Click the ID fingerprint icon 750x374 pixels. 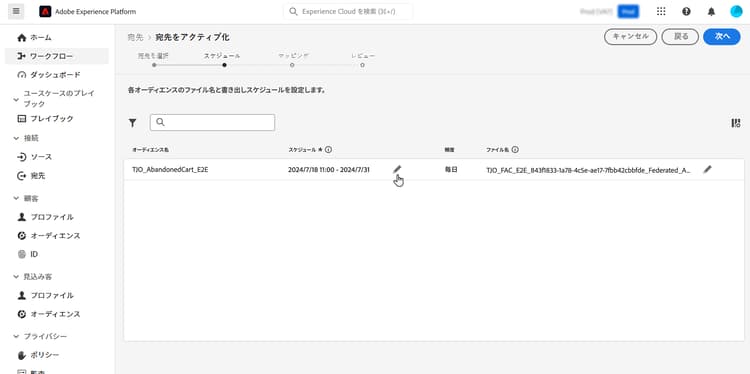tap(22, 254)
